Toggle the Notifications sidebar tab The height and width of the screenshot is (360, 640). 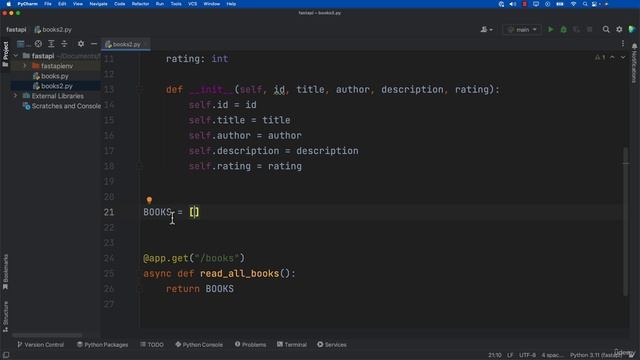coord(634,63)
